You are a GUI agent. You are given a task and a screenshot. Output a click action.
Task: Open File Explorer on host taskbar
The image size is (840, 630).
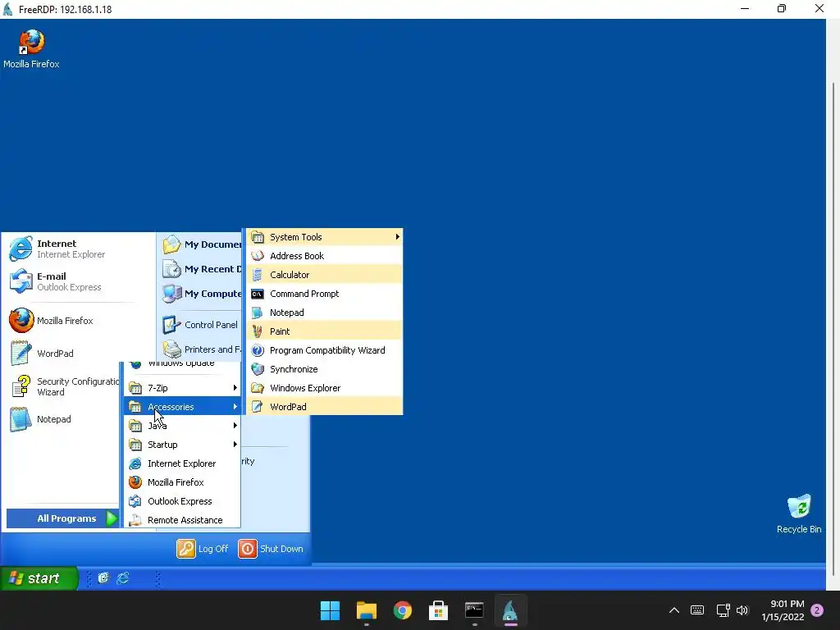(367, 610)
